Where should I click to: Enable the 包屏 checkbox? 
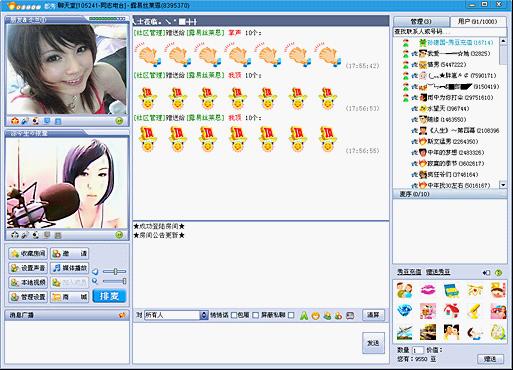[256, 315]
